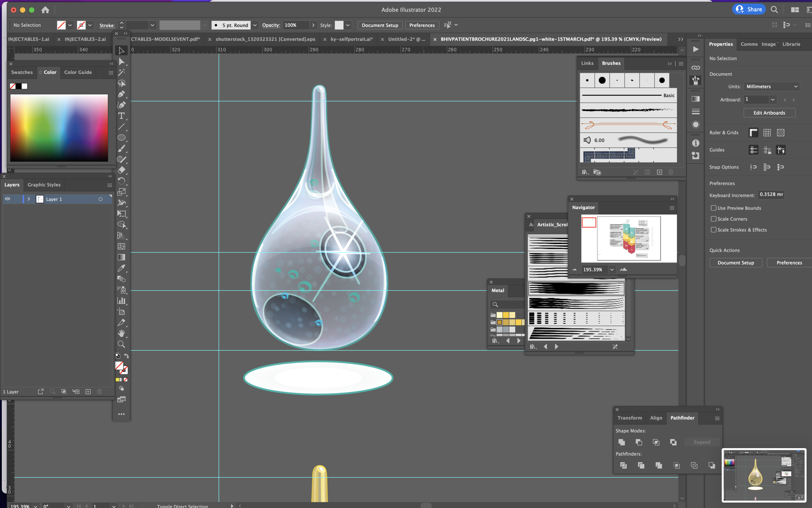The width and height of the screenshot is (812, 508).
Task: Open the Artboard number dropdown
Action: (x=773, y=99)
